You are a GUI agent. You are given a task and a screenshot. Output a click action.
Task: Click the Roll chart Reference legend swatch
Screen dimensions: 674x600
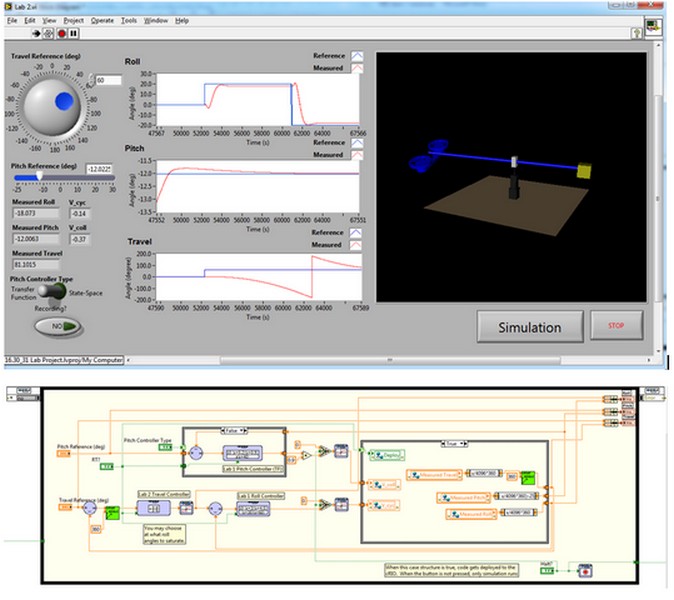tap(358, 57)
